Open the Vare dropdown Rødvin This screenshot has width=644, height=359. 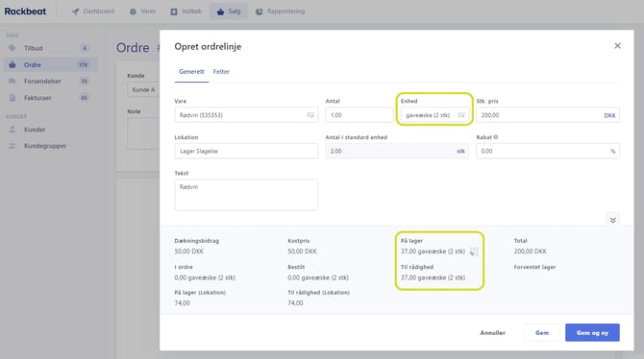(x=246, y=115)
